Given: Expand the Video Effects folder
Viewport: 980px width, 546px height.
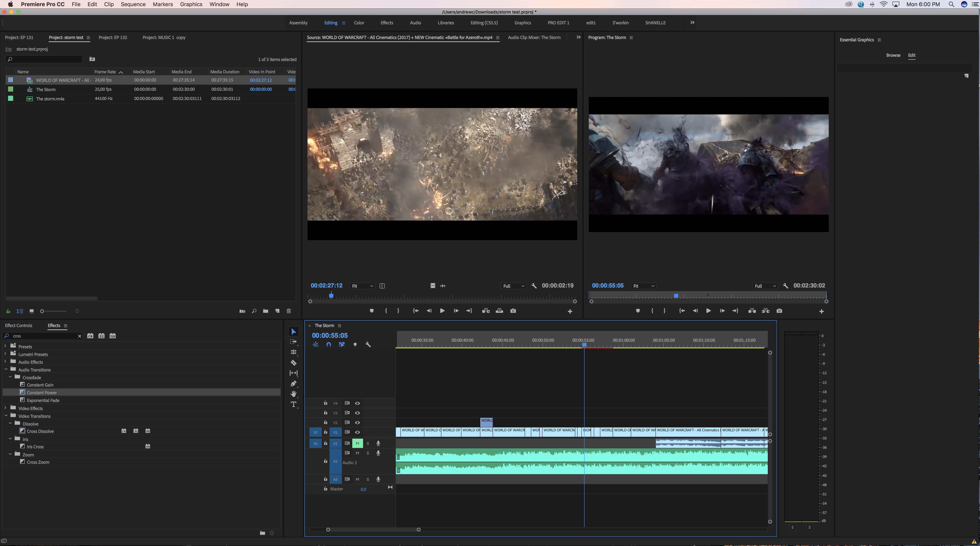Looking at the screenshot, I should [5, 408].
